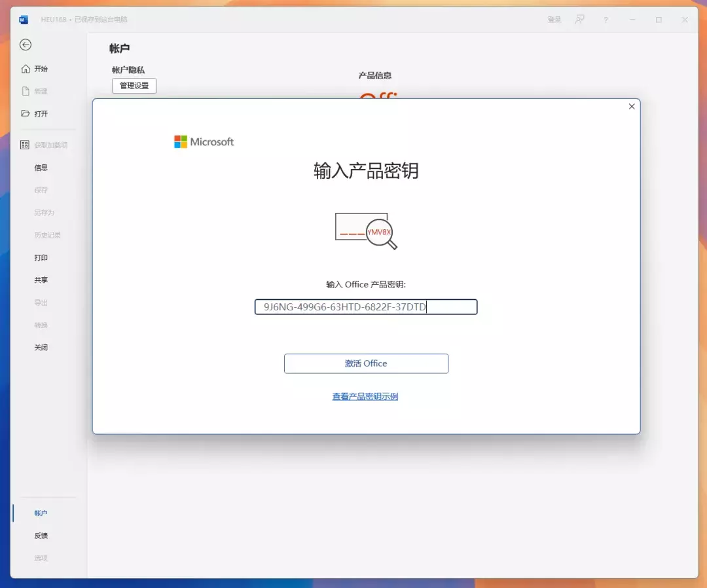Image resolution: width=707 pixels, height=588 pixels.
Task: Click the back arrow in Word backstage
Action: point(26,45)
